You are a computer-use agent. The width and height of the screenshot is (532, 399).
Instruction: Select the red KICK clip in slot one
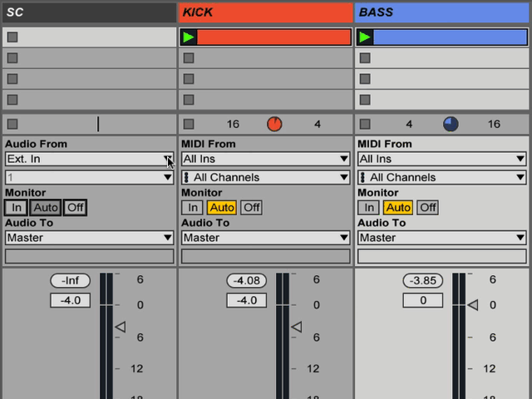tap(273, 37)
